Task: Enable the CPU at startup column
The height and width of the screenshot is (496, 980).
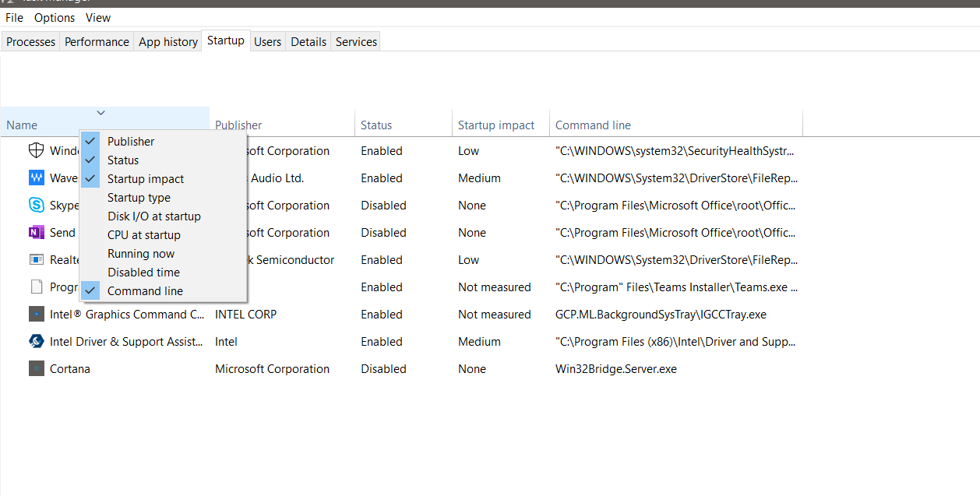Action: [164, 234]
